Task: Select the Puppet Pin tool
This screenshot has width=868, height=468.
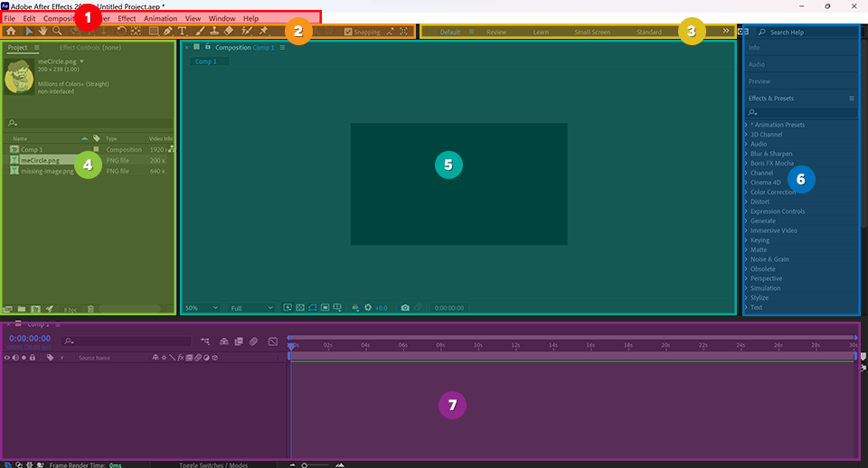Action: coord(263,32)
